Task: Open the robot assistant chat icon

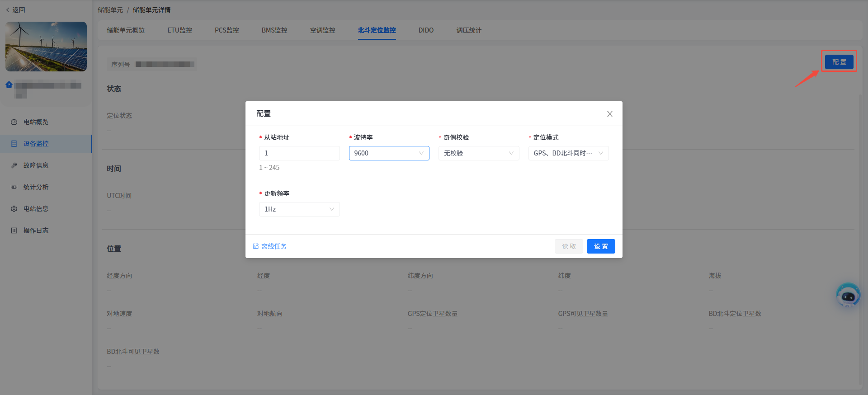Action: [848, 296]
